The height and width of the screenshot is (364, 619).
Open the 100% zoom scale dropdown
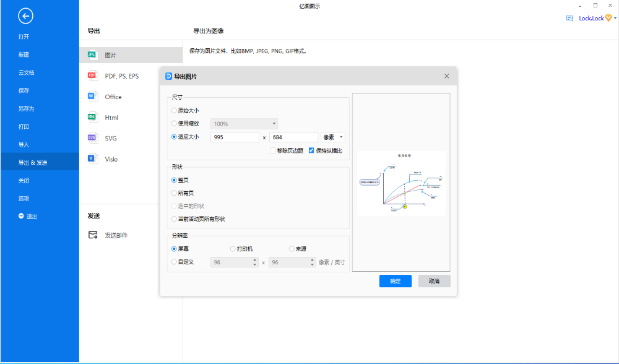[x=244, y=124]
